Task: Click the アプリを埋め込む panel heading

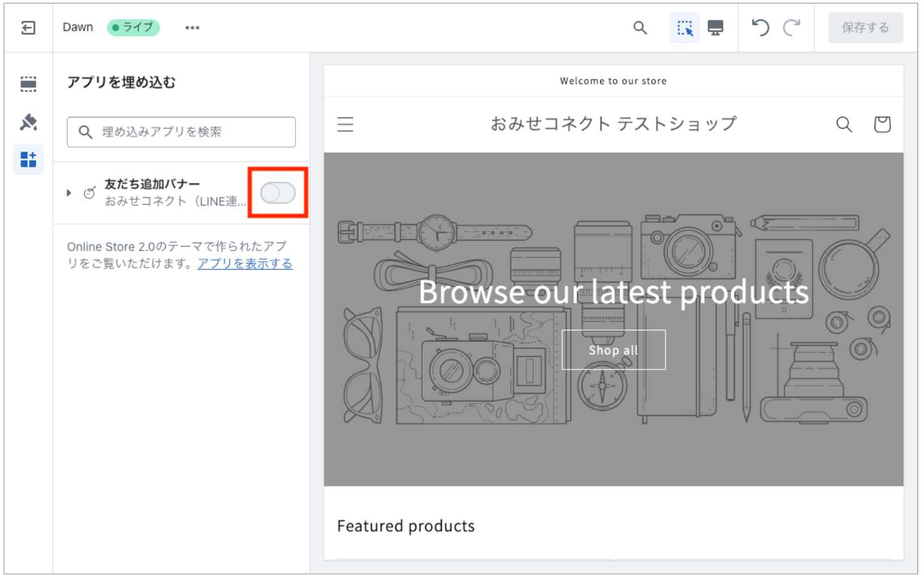Action: (x=121, y=83)
